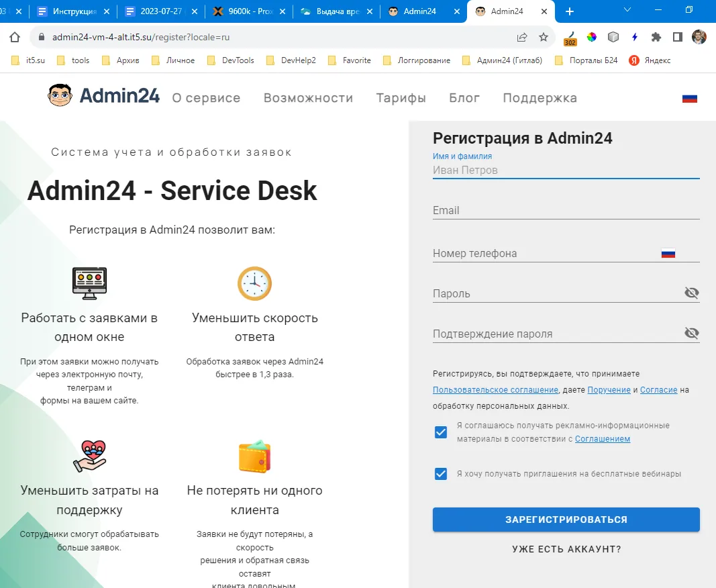
Task: Open Тарифы menu item
Action: point(401,98)
